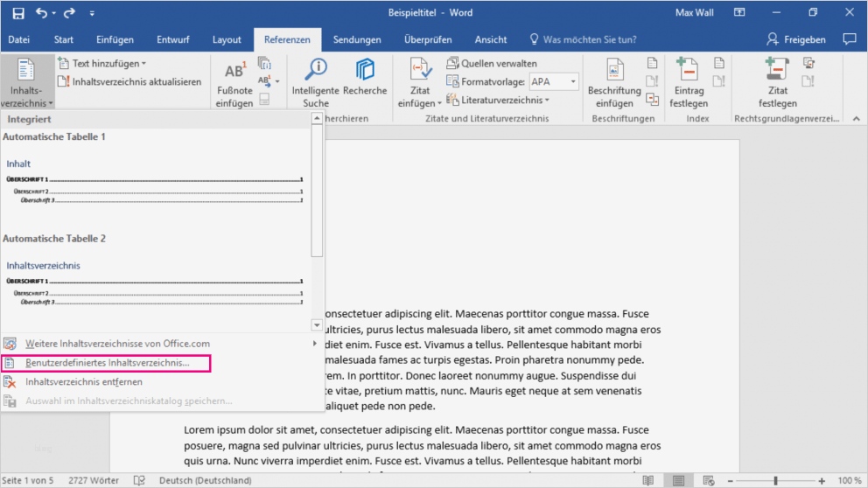Click the '2727 Wörter' word count
Screen dimensions: 868x488
coord(94,480)
